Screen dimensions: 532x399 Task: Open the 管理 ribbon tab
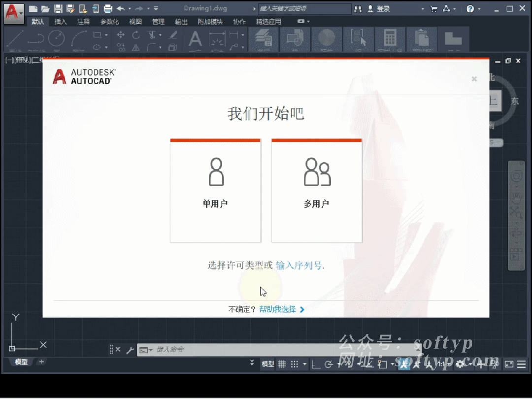[159, 22]
